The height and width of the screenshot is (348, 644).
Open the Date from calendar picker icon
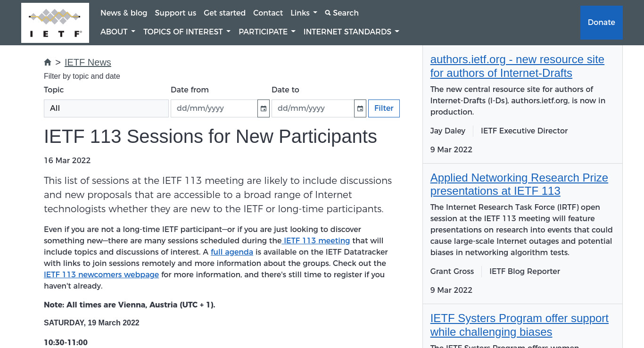pos(264,108)
